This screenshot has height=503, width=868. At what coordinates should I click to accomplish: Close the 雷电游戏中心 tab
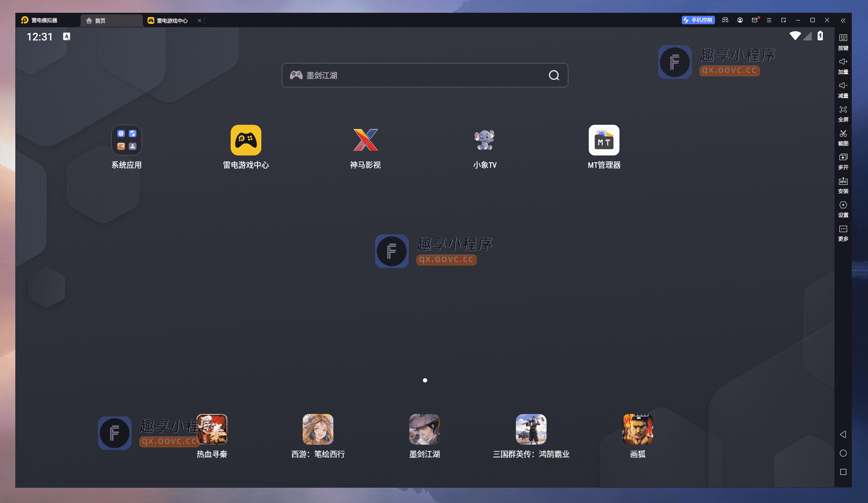pos(199,20)
